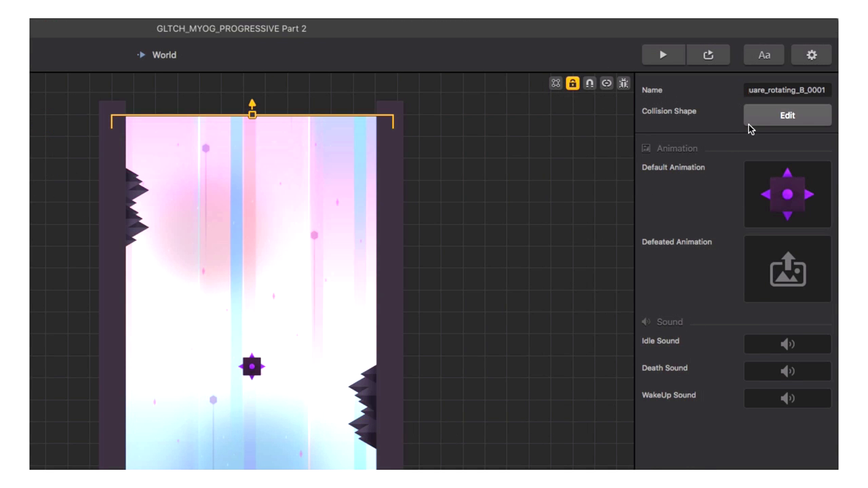Select the purple spiked square enemy
The height and width of the screenshot is (488, 868).
[252, 367]
